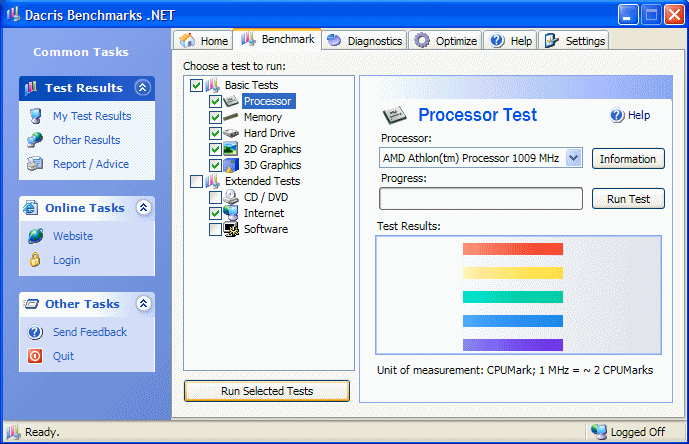Uncheck the Basic Tests checkbox
The height and width of the screenshot is (444, 689).
[196, 85]
